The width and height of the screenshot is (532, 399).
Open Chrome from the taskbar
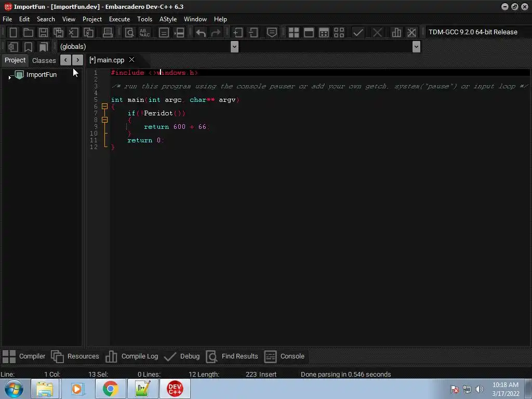pyautogui.click(x=110, y=389)
